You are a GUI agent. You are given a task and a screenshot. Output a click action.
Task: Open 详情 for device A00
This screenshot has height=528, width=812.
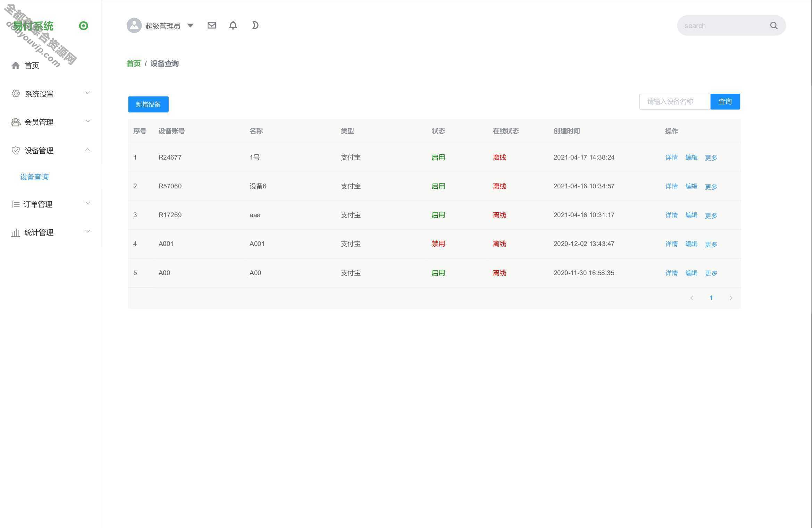[x=671, y=273]
